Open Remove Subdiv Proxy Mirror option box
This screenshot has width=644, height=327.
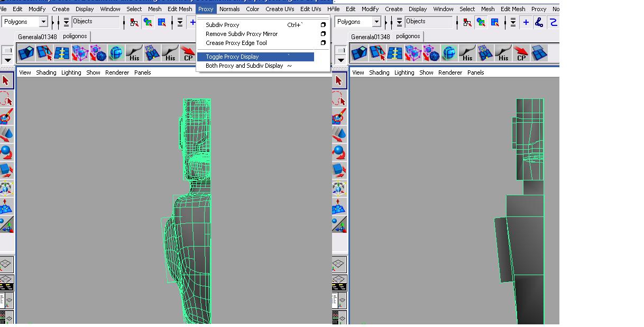[x=323, y=34]
